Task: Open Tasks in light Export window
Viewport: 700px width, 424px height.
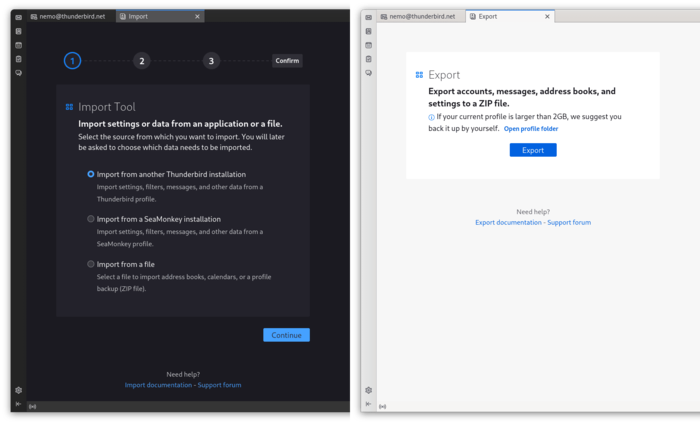Action: (369, 59)
